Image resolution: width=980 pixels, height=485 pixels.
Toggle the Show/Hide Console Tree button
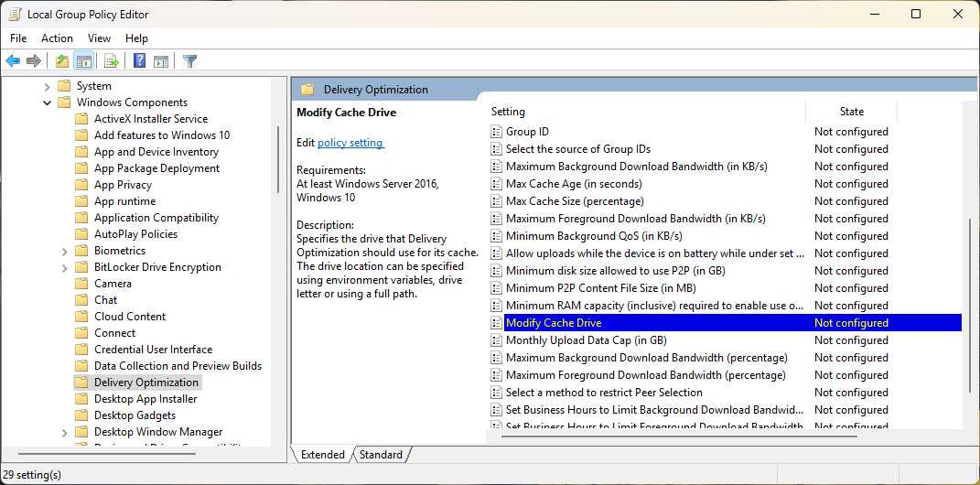83,61
